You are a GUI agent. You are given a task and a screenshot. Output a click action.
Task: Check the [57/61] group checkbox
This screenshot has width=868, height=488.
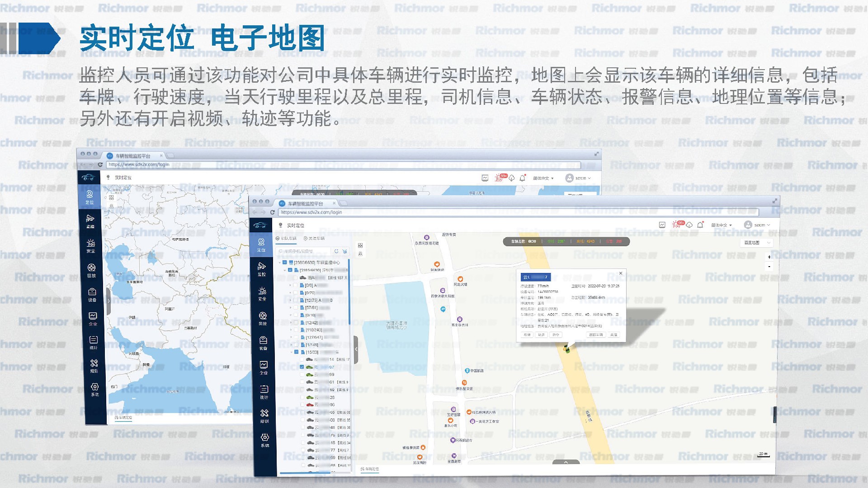tap(296, 308)
